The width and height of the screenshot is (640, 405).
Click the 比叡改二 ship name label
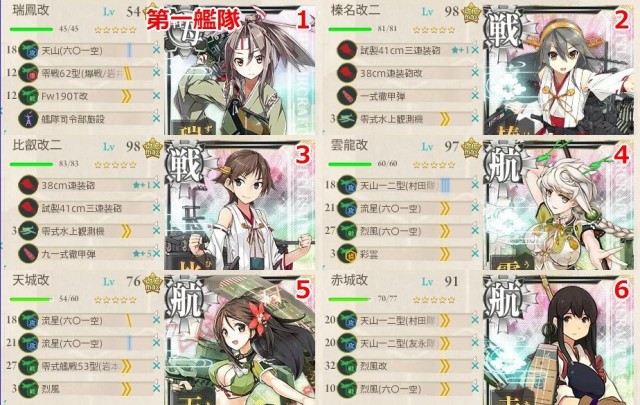37,145
